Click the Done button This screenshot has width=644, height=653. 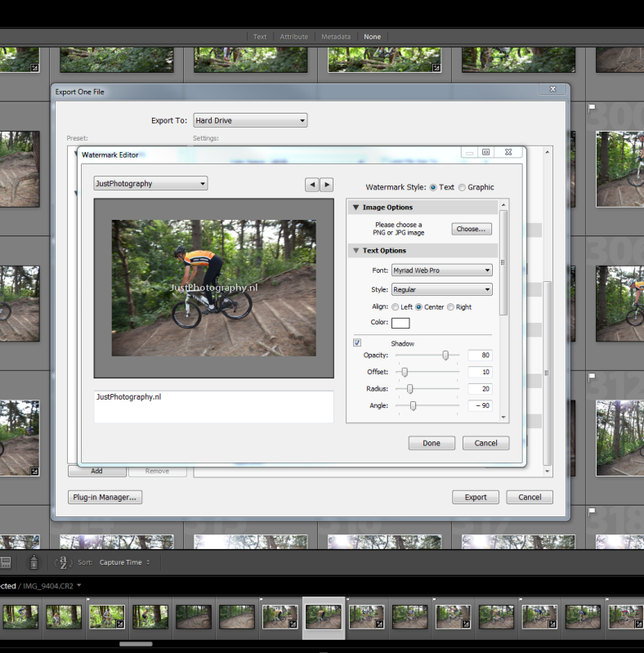(x=432, y=443)
